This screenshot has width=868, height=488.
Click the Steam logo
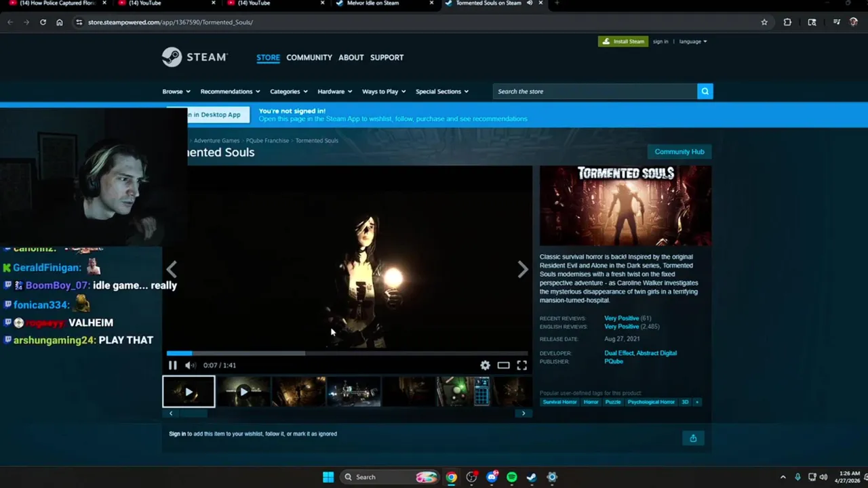(x=195, y=57)
